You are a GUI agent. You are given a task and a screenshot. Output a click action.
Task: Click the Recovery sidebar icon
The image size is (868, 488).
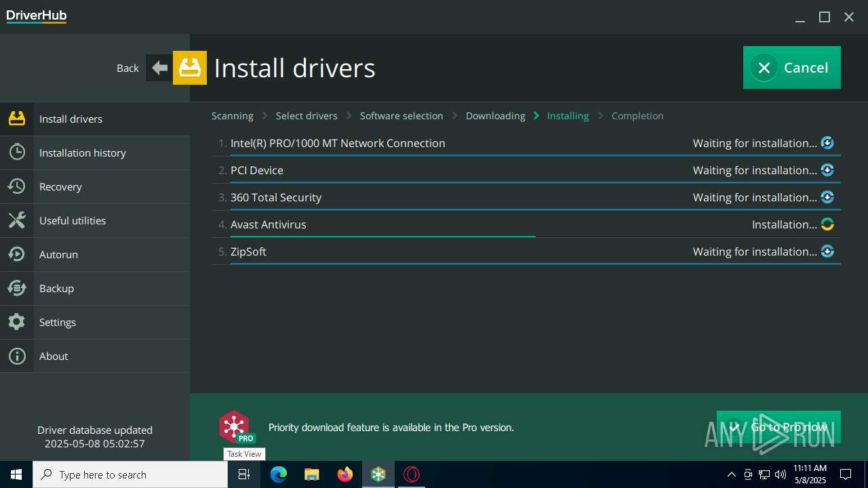pos(17,186)
